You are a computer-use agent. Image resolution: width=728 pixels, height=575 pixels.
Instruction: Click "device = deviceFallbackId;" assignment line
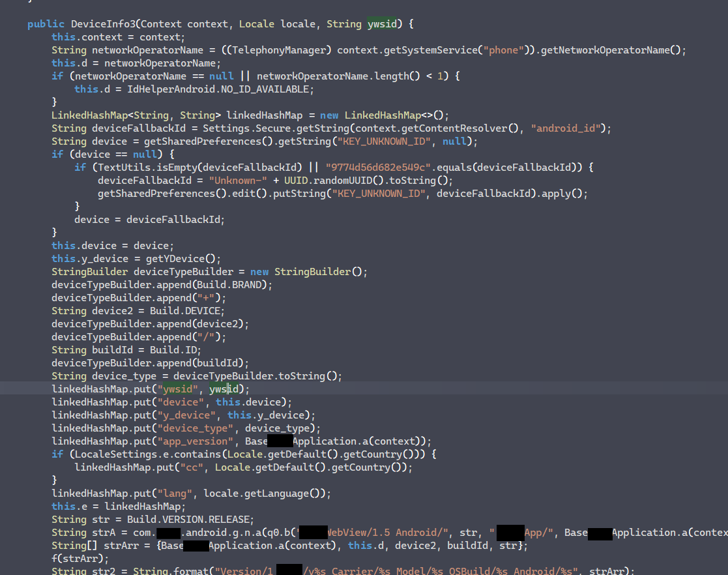[149, 219]
